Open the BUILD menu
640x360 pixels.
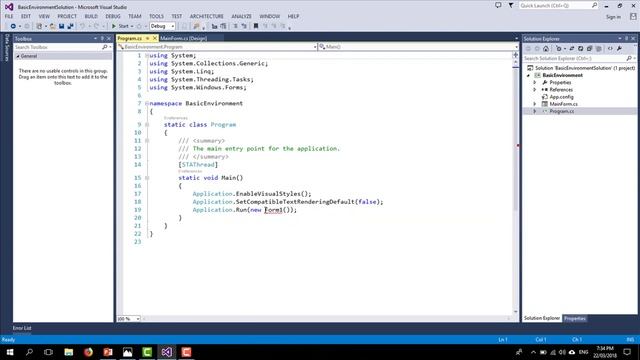[91, 16]
